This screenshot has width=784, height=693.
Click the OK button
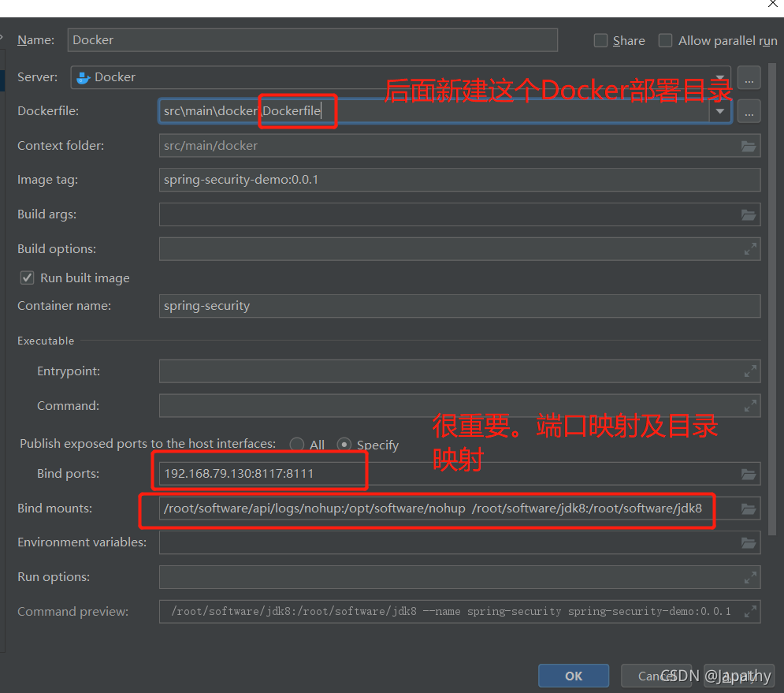coord(574,676)
